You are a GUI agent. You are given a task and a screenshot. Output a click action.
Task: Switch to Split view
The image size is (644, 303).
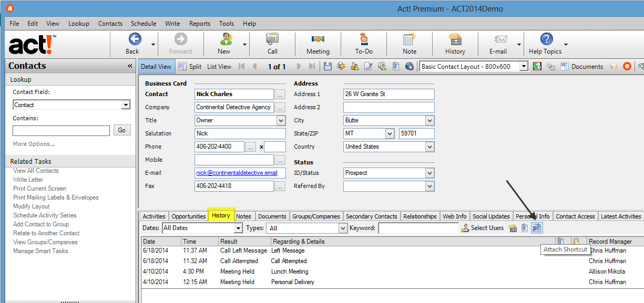point(190,67)
